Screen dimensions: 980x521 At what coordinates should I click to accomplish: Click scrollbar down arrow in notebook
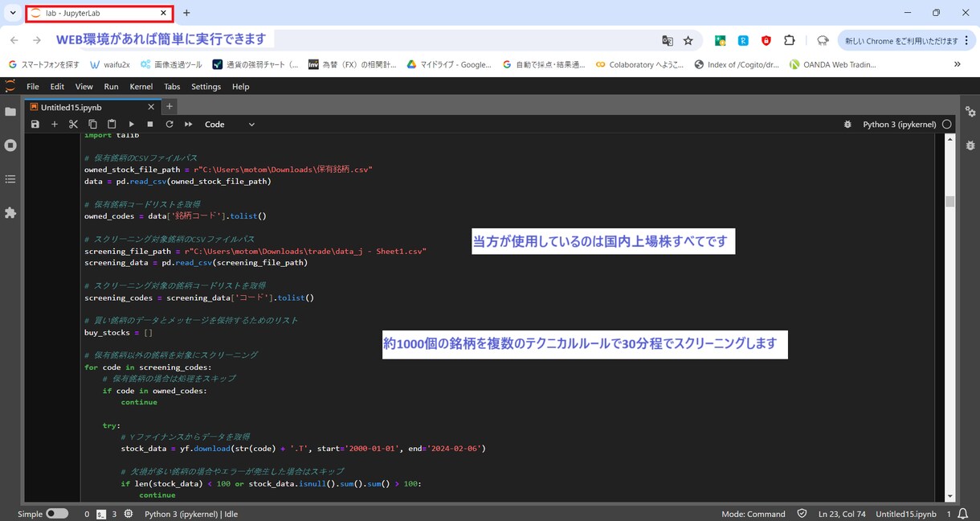[x=950, y=496]
